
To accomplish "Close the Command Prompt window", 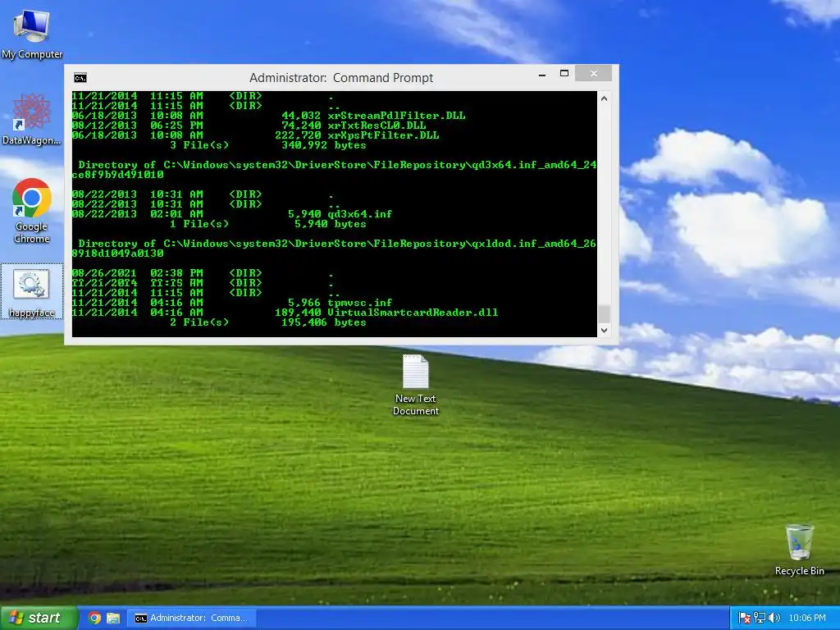I will [594, 73].
